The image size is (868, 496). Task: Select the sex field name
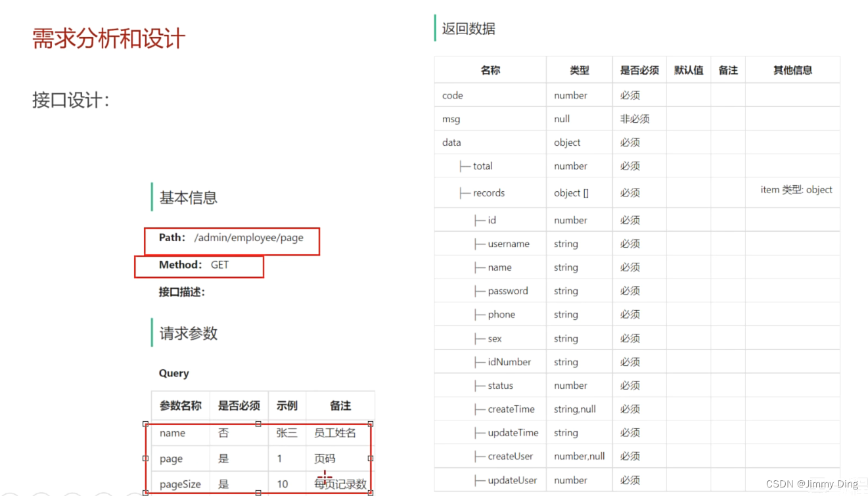pos(495,339)
